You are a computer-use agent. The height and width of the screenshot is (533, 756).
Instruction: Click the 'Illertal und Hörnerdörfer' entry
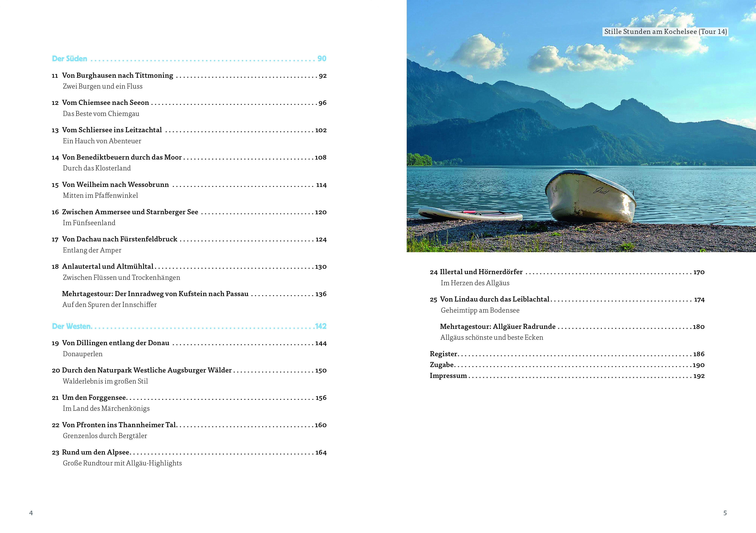point(481,272)
